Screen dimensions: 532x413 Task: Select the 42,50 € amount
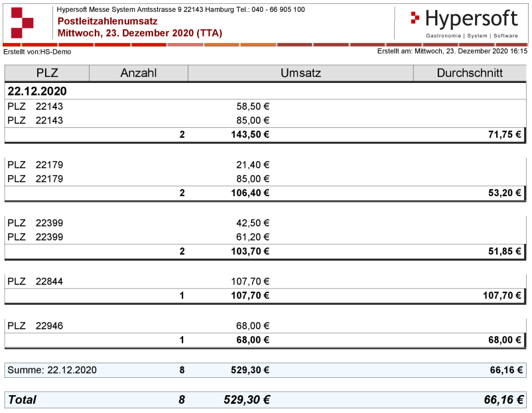tap(253, 223)
